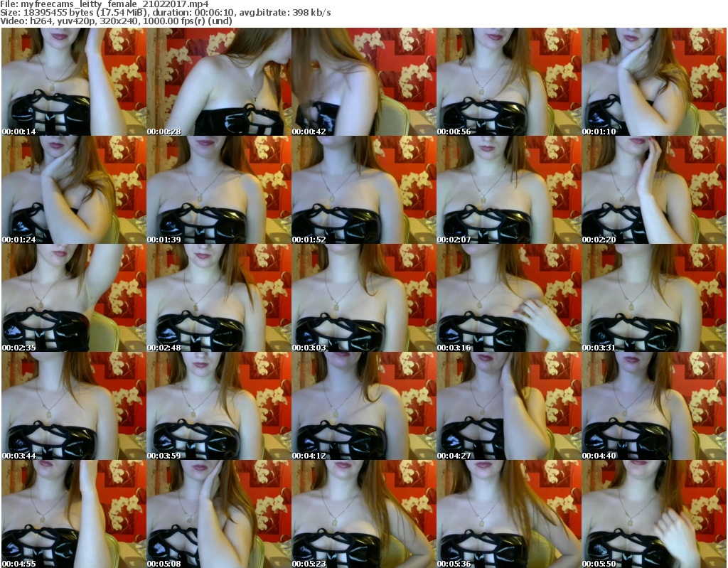Image resolution: width=728 pixels, height=568 pixels.
Task: Select the thumbnail timestamped 00:04:27
Action: click(x=509, y=406)
